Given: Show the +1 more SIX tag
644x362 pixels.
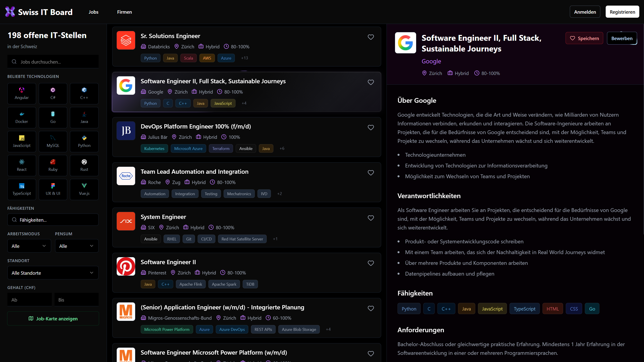Looking at the screenshot, I should click(x=275, y=239).
